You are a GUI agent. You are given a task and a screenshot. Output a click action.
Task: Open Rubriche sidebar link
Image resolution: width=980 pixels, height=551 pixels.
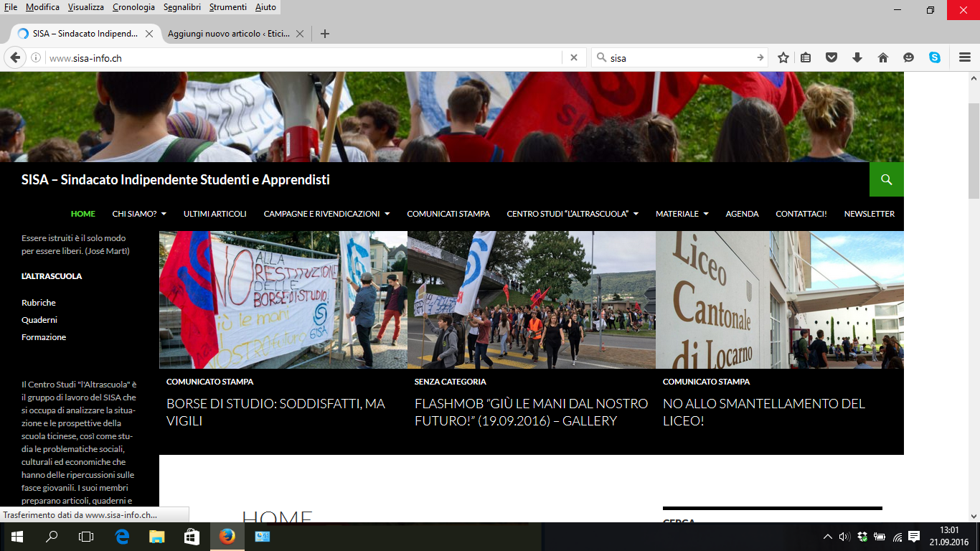(x=39, y=303)
